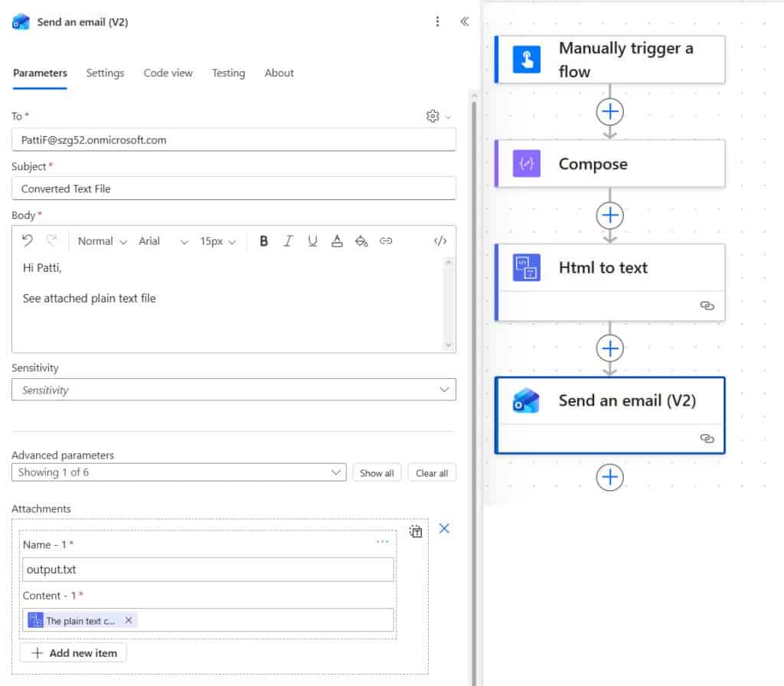
Task: Add new attachment item
Action: (x=73, y=653)
